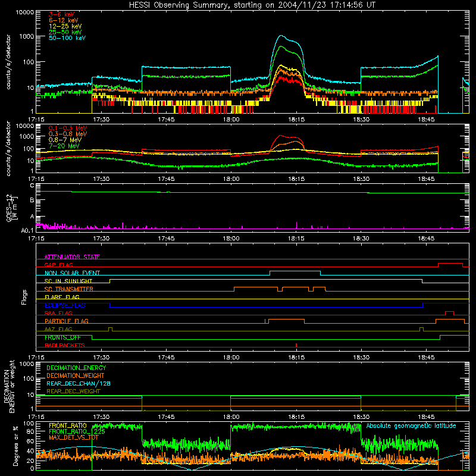Select the MAX_DET_VS_TOT legend label
Screen dimensions: 476x476
(74, 437)
